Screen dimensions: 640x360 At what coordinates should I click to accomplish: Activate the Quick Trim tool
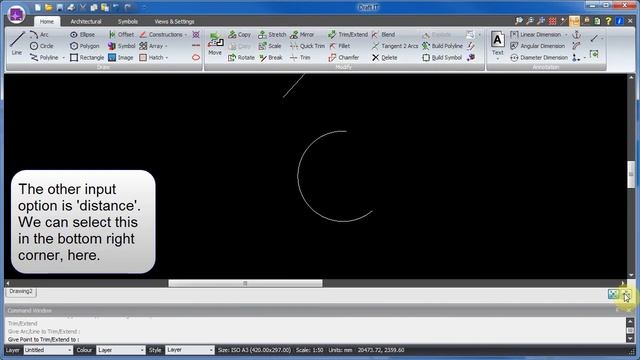pos(307,46)
